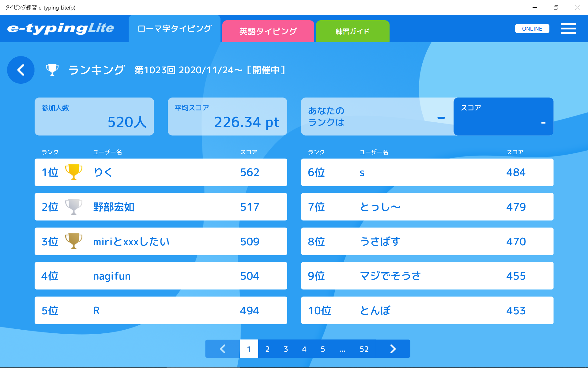Click score 509 in third row
The image size is (588, 368).
point(250,242)
